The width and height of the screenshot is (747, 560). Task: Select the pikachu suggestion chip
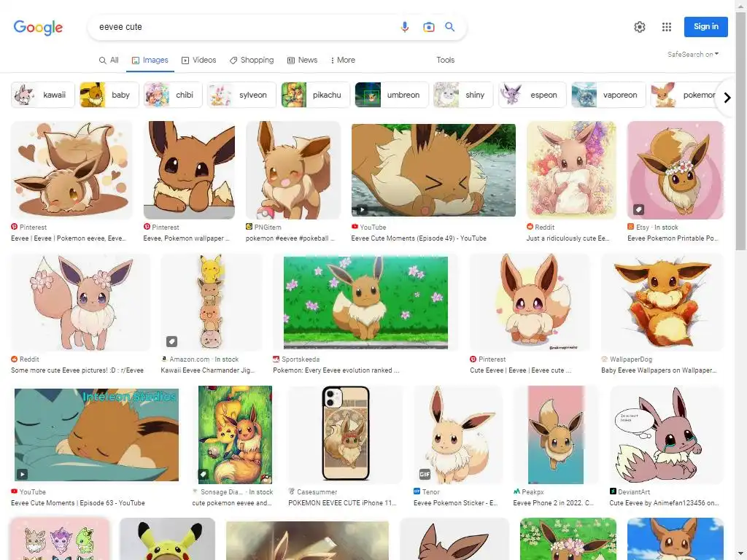[315, 95]
